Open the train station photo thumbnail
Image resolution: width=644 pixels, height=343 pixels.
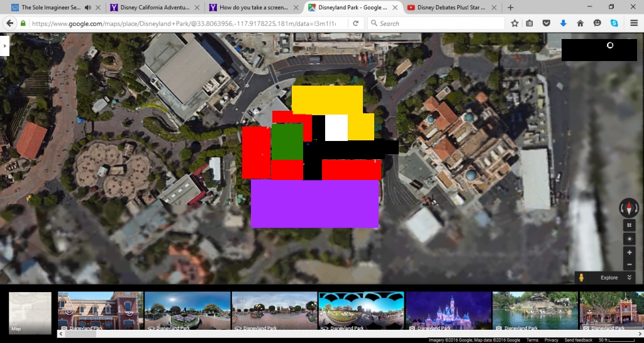click(101, 310)
